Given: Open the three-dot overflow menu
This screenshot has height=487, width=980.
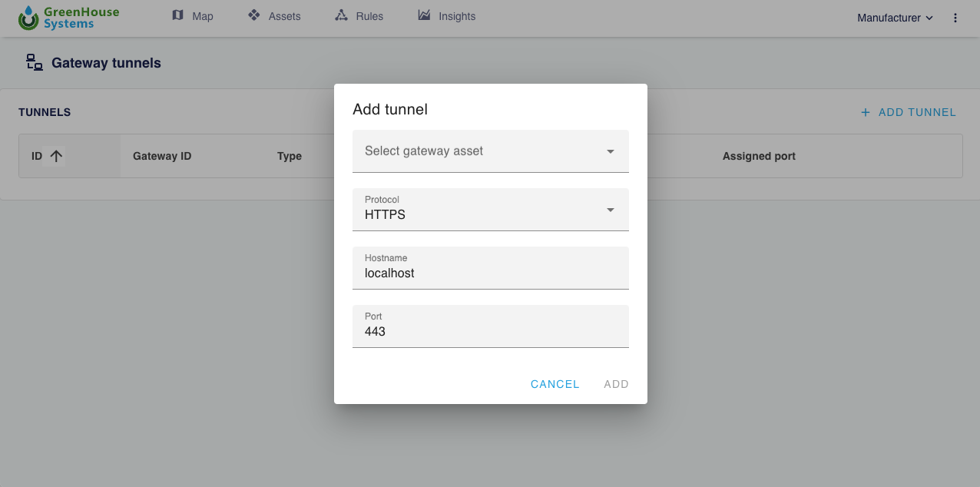Looking at the screenshot, I should tap(955, 17).
